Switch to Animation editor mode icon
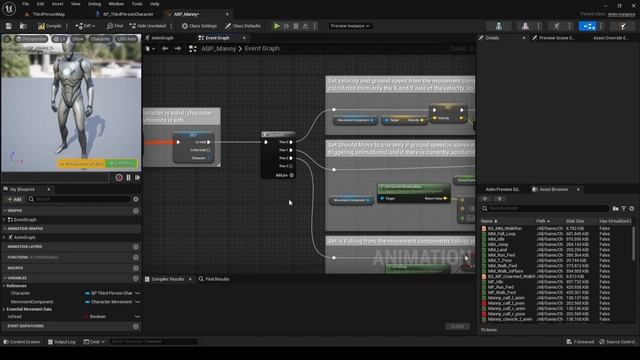The height and width of the screenshot is (360, 640). [557, 26]
